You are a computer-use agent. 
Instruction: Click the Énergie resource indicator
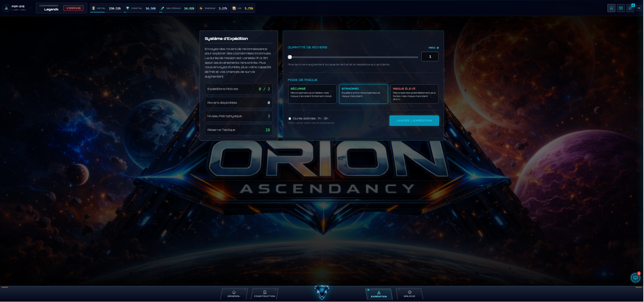coord(213,8)
